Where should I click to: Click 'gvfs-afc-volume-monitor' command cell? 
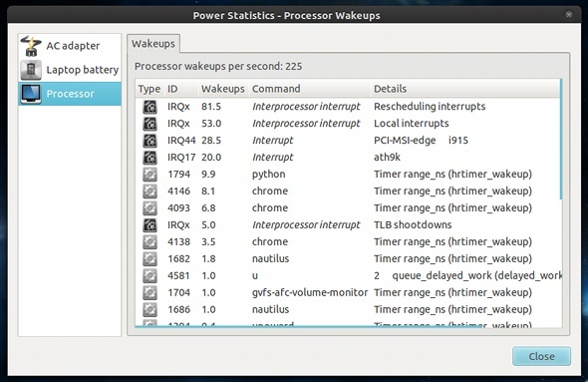coord(310,292)
